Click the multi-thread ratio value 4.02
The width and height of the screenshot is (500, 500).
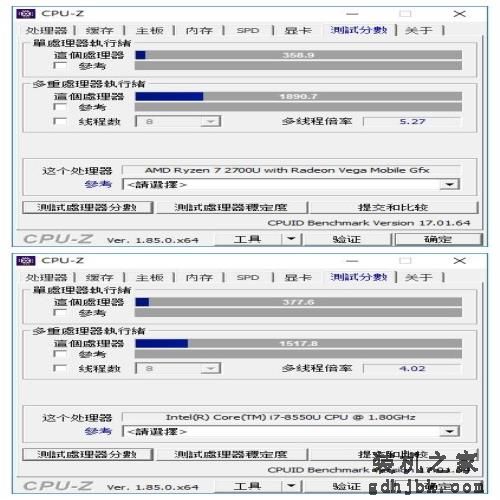412,368
